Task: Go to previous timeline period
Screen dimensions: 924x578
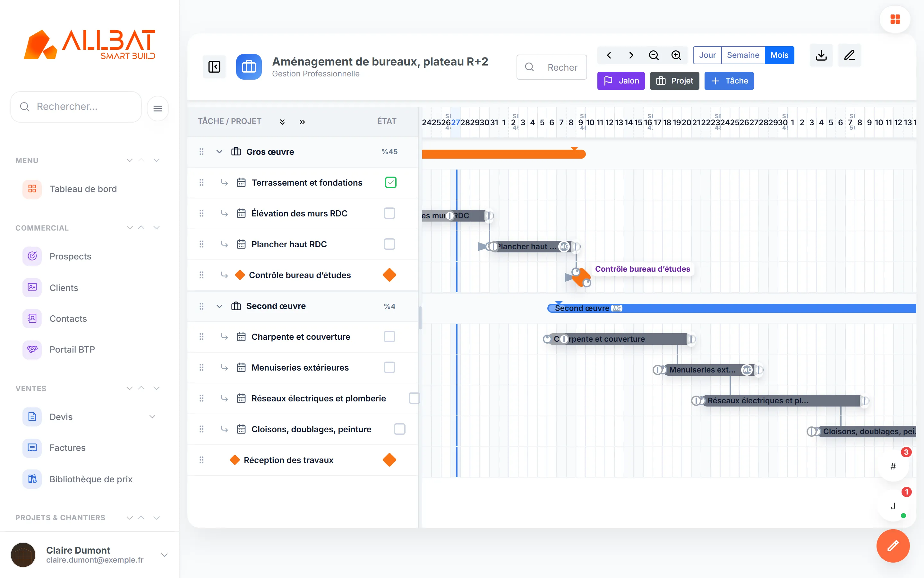Action: pyautogui.click(x=609, y=55)
